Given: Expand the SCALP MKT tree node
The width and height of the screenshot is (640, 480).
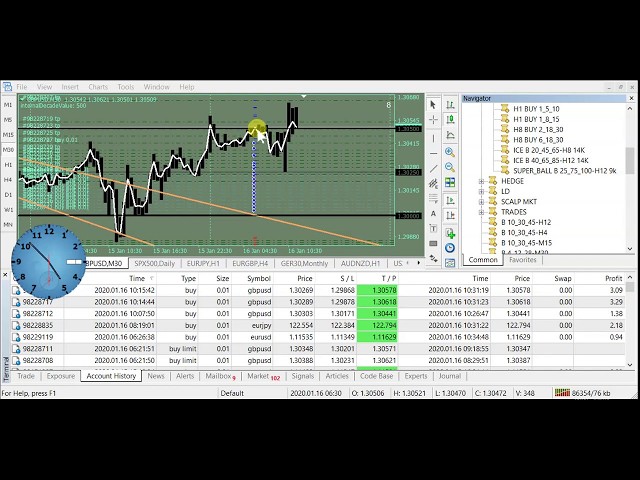Looking at the screenshot, I should point(481,202).
